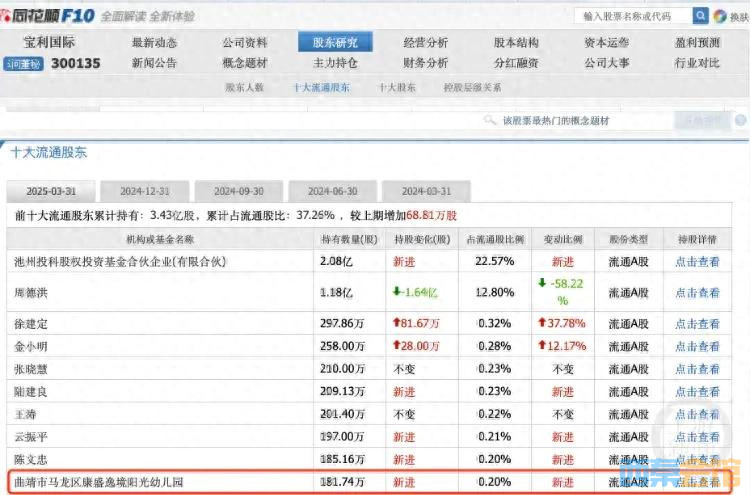Click the search magnifier button
The width and height of the screenshot is (750, 495).
(700, 16)
